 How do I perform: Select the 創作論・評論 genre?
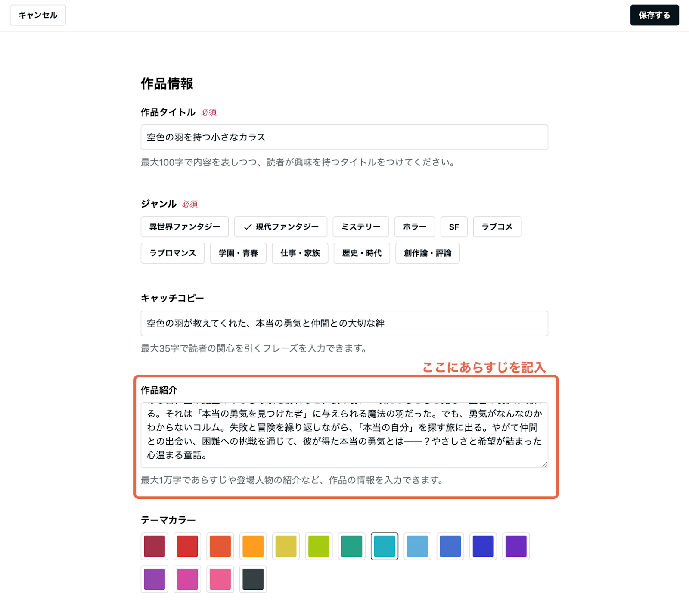tap(428, 253)
